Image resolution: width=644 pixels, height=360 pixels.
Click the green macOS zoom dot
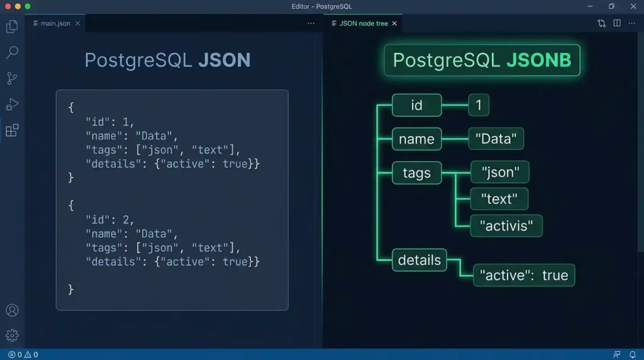point(28,6)
